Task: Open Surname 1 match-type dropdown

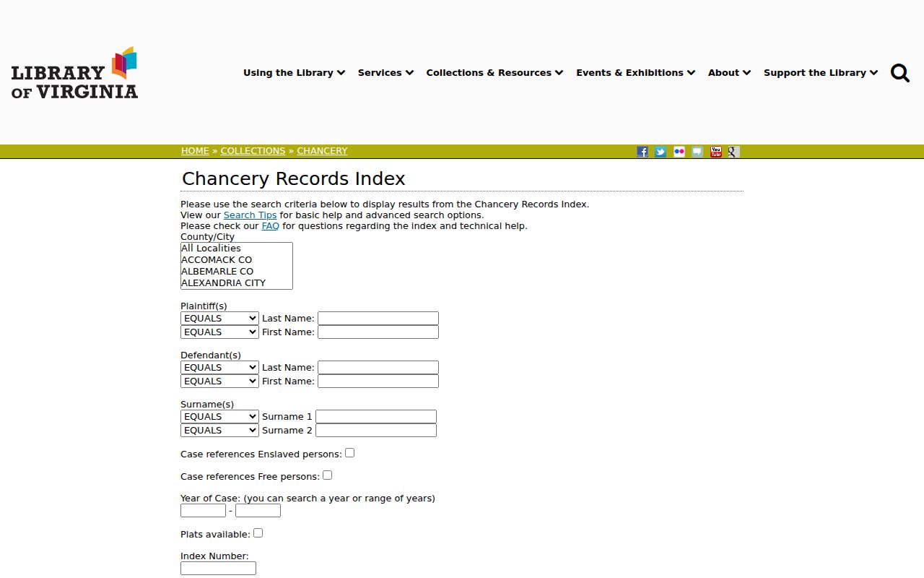Action: (x=219, y=417)
